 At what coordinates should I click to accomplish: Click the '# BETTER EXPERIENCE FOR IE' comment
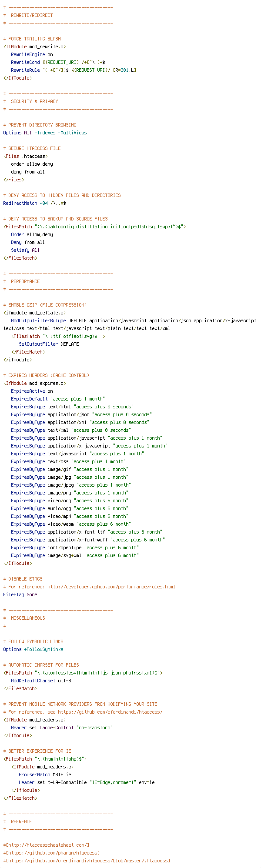click(x=37, y=751)
